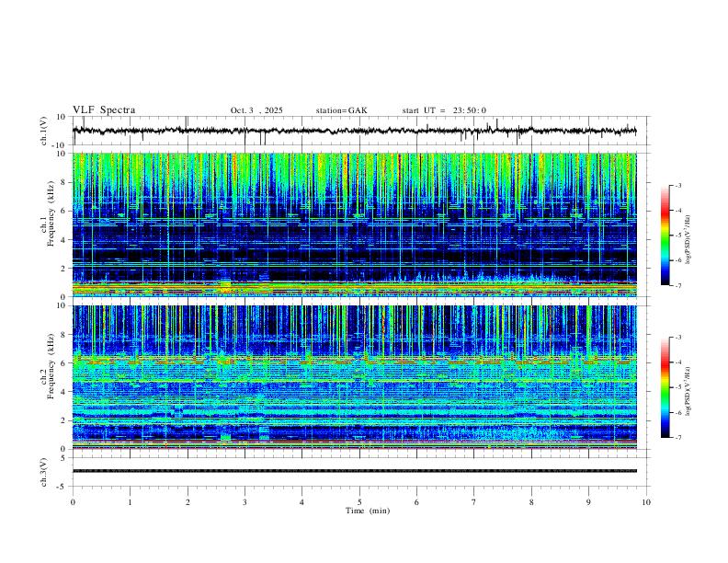The width and height of the screenshot is (728, 563).
Task: Click the "-4" label on ch.2 colorbar
Action: pos(678,362)
